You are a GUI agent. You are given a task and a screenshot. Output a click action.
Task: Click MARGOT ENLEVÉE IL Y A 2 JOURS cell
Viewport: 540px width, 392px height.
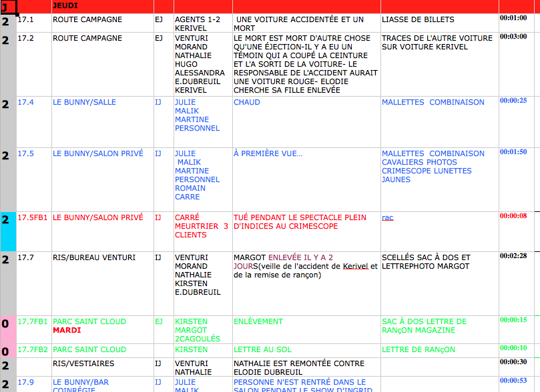(x=306, y=283)
